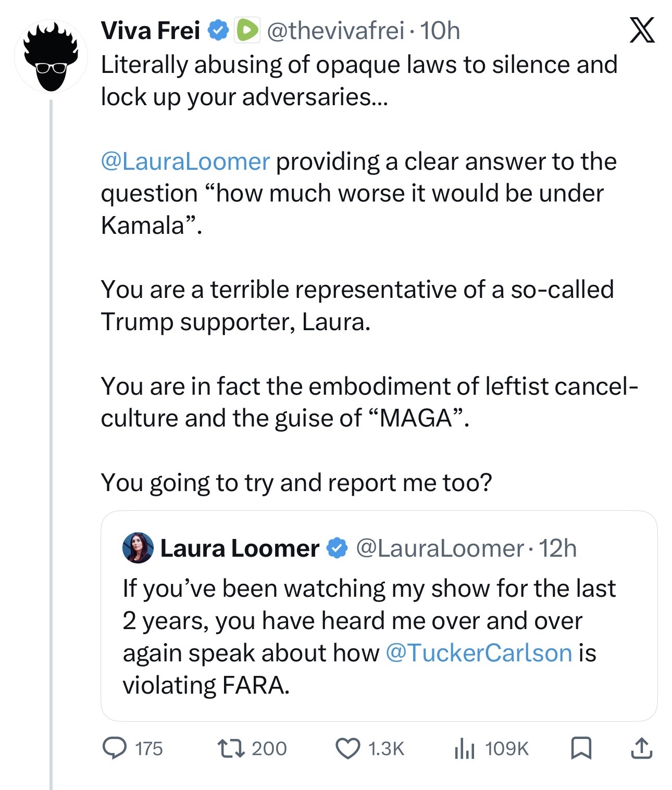This screenshot has height=790, width=672.
Task: Click Laura Loomer display name in quote
Action: coord(240,548)
